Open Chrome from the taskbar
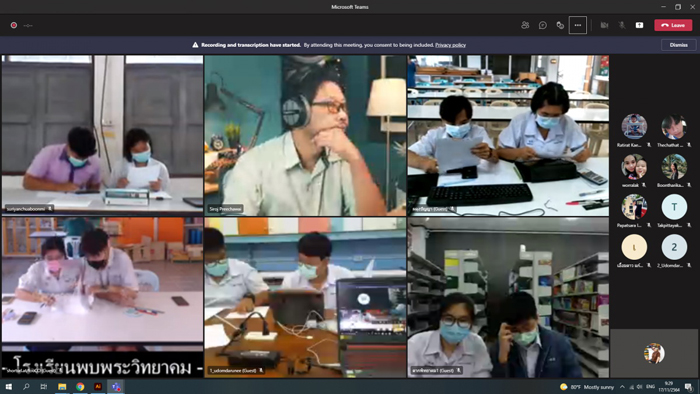The width and height of the screenshot is (700, 394). 80,387
